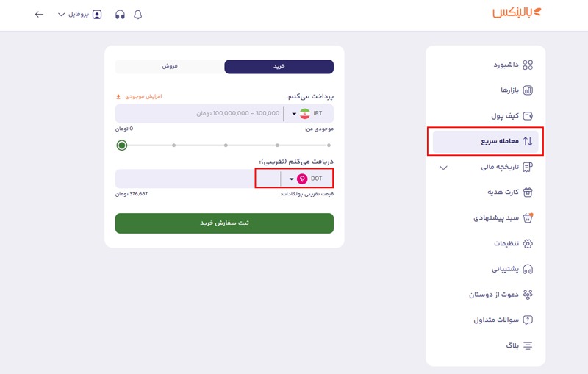Open داشبورد dashboard grid icon
Image resolution: width=588 pixels, height=374 pixels.
[x=528, y=65]
